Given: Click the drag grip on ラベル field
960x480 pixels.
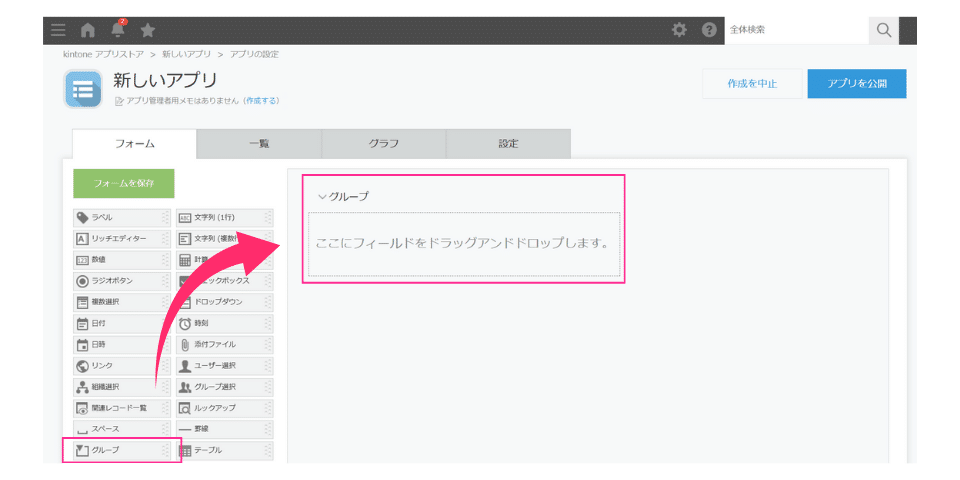Looking at the screenshot, I should [x=165, y=217].
